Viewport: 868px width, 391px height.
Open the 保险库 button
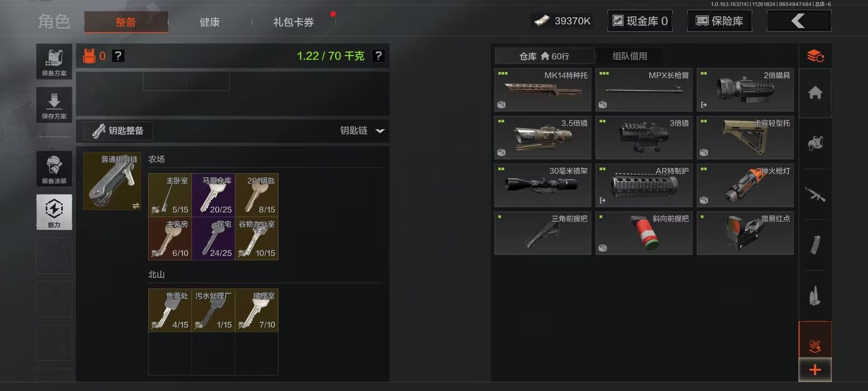tap(719, 21)
